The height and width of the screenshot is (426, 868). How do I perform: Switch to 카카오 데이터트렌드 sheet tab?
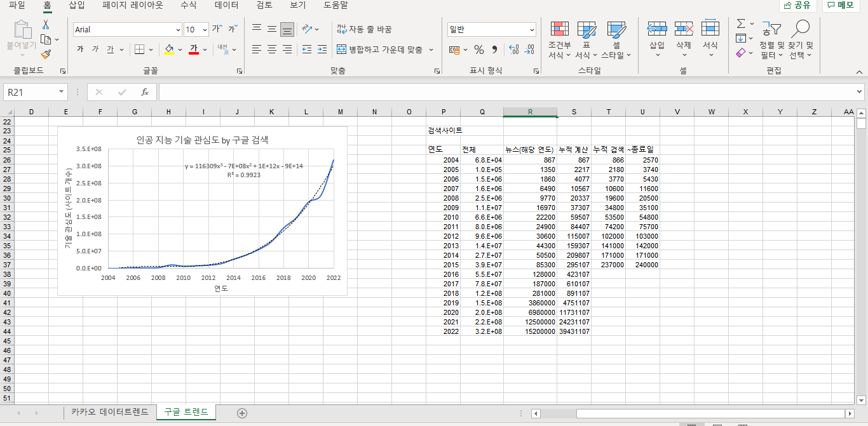coord(110,412)
